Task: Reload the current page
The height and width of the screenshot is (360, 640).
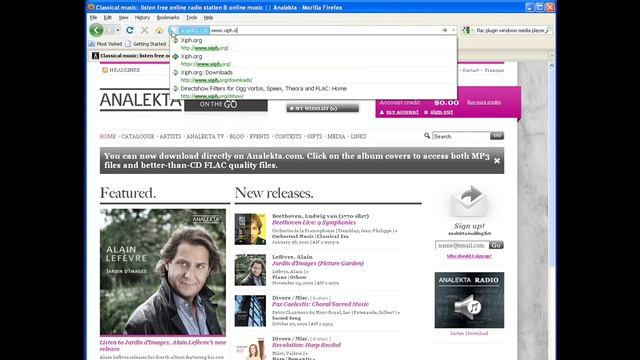Action: pos(130,30)
